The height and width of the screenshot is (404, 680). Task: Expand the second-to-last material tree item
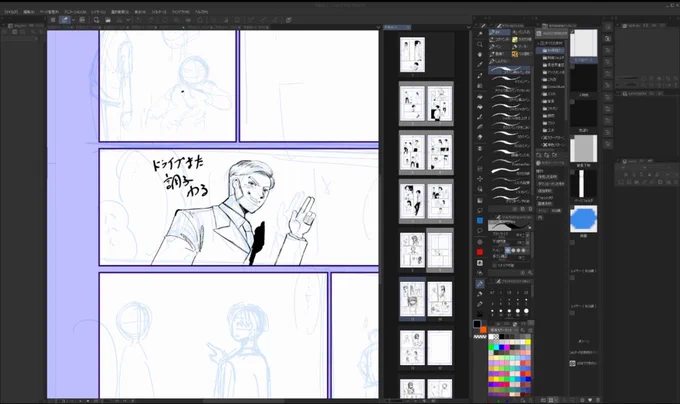coord(542,137)
